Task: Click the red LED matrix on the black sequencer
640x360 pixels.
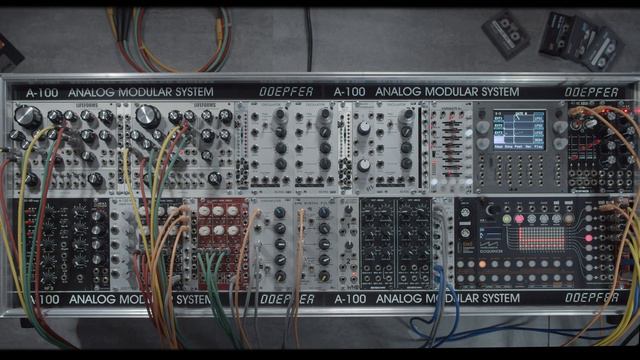Action: coord(542,238)
